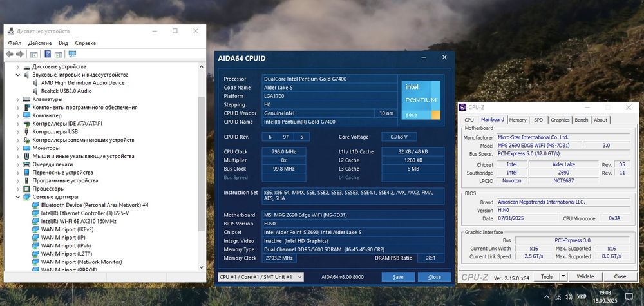644x306 pixels.
Task: Open the Файл menu
Action: 14,43
